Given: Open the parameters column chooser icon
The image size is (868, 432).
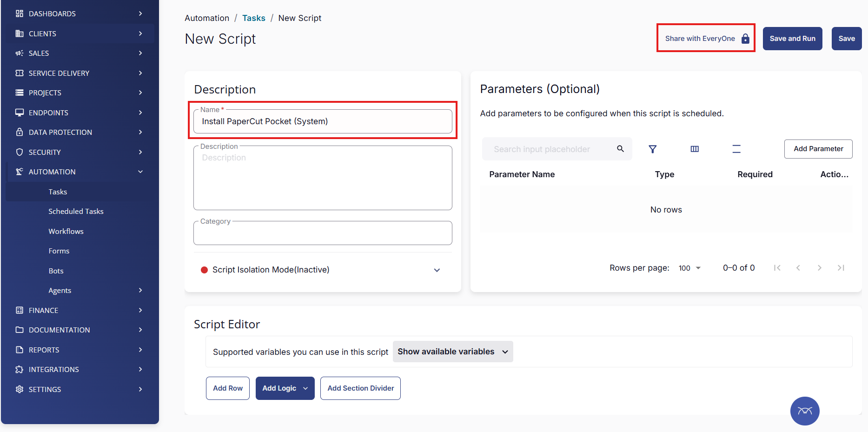Looking at the screenshot, I should pos(695,149).
